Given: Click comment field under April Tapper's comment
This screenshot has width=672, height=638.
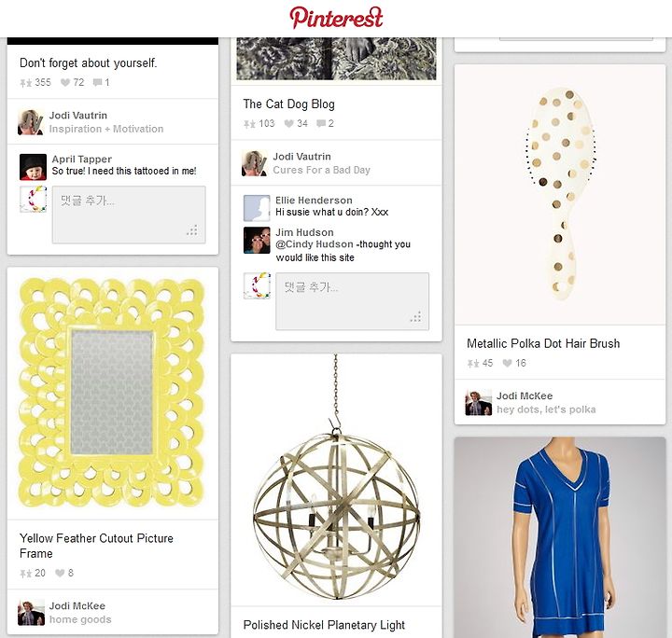Looking at the screenshot, I should click(x=129, y=215).
